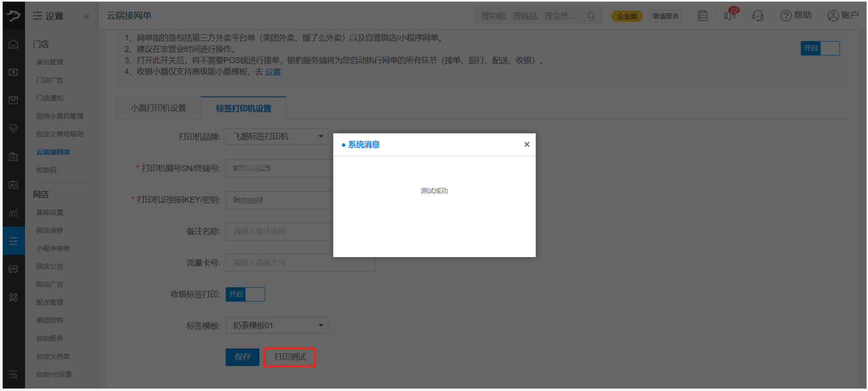Select the 标签打印机设置 tab
Screen dimensions: 868x391
(243, 108)
